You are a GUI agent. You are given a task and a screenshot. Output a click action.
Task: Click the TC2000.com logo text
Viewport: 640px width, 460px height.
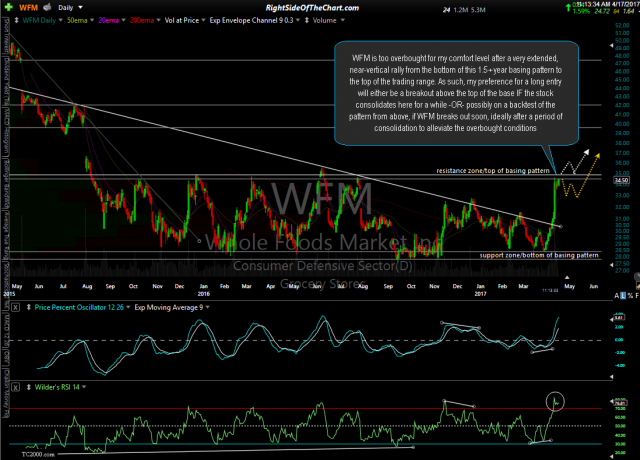pos(38,454)
